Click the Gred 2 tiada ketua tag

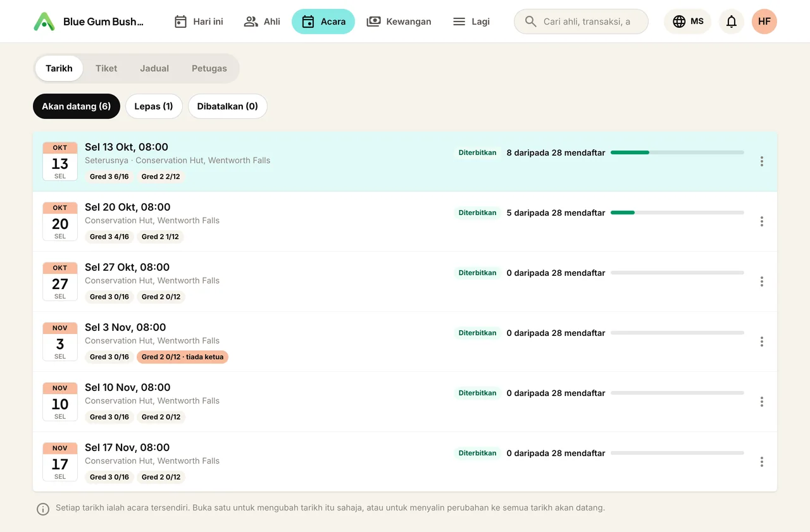point(182,357)
